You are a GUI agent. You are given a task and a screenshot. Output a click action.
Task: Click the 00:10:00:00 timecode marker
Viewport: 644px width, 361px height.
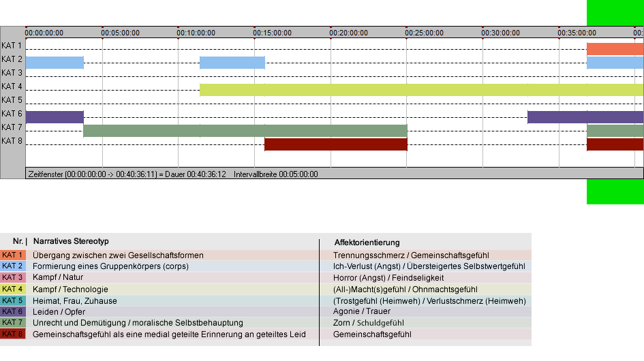196,33
